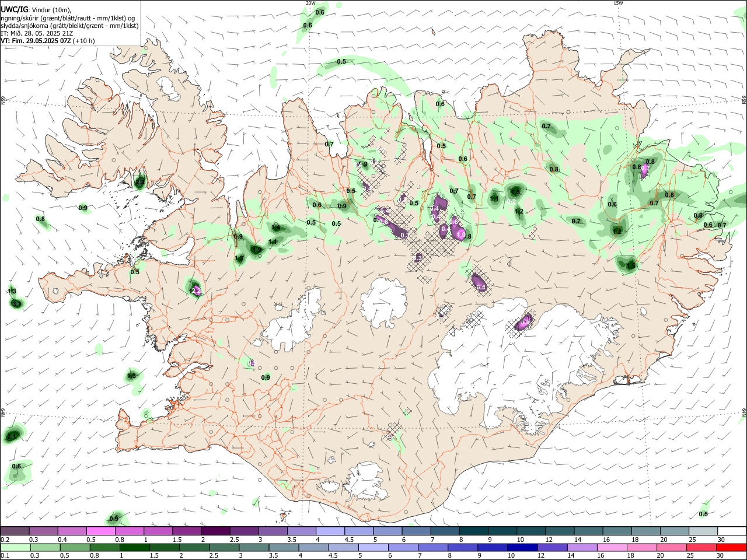Image resolution: width=747 pixels, height=560 pixels.
Task: Pick the darkest purple snow swatch for 2–2.5
Action: click(215, 531)
